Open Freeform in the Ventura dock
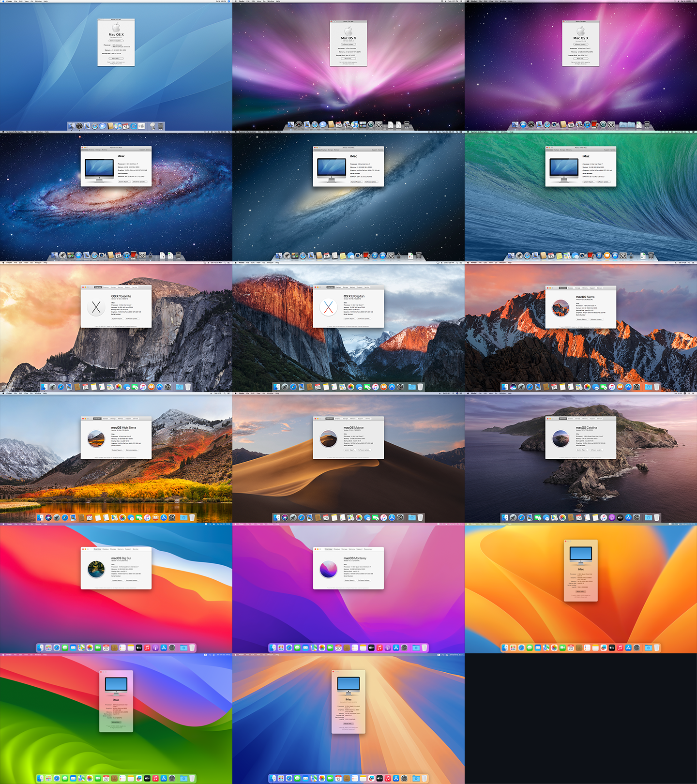Viewport: 697px width, 784px height. click(x=604, y=648)
